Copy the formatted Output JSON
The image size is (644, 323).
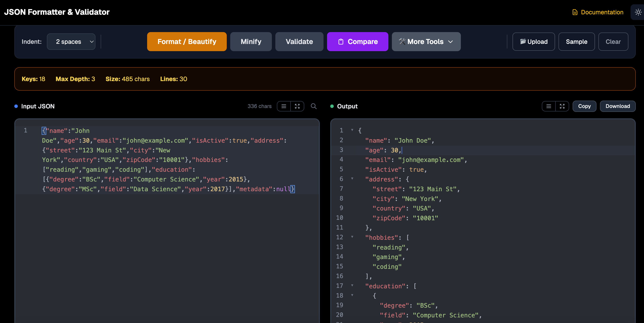[585, 106]
